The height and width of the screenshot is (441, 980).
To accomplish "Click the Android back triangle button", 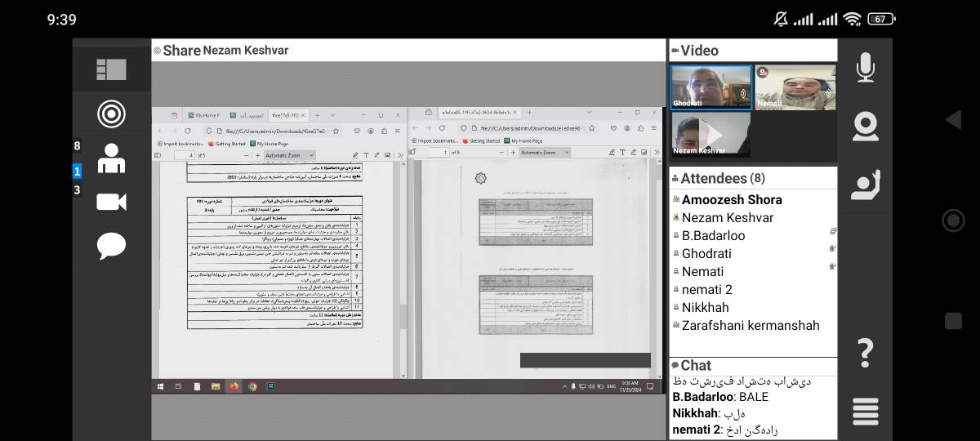I will point(952,120).
